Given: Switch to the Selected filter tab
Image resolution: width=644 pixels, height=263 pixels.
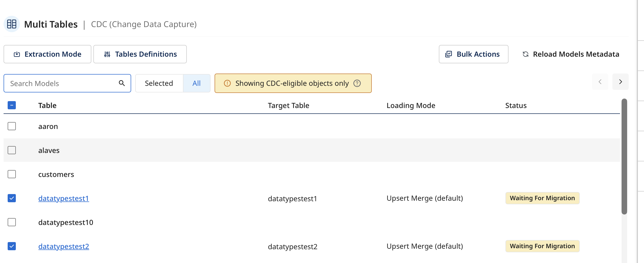Looking at the screenshot, I should [x=159, y=83].
